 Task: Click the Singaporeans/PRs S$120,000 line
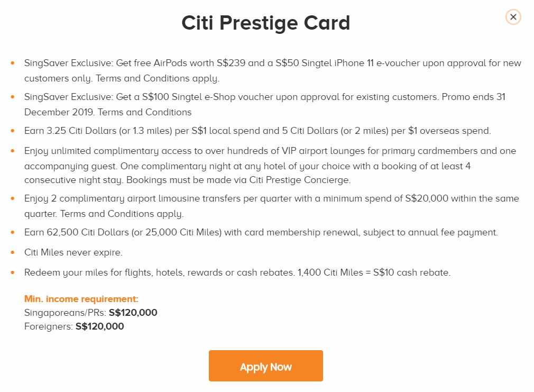(x=91, y=313)
